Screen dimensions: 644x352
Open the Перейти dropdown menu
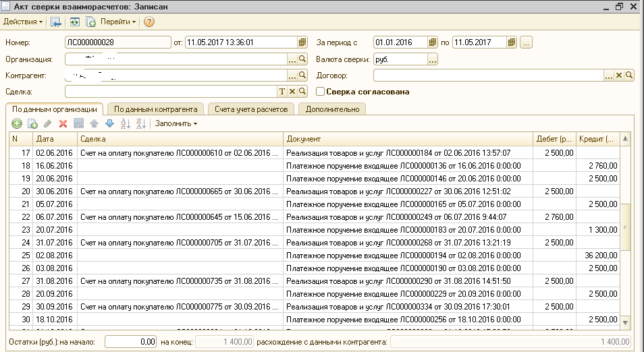click(x=118, y=22)
